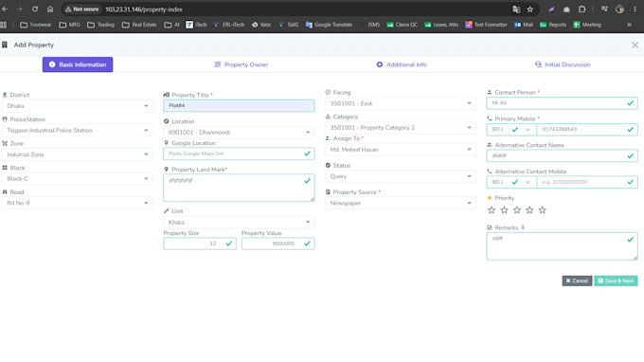Screen dimensions: 644x362
Task: Click the Property Size input field
Action: [200, 244]
